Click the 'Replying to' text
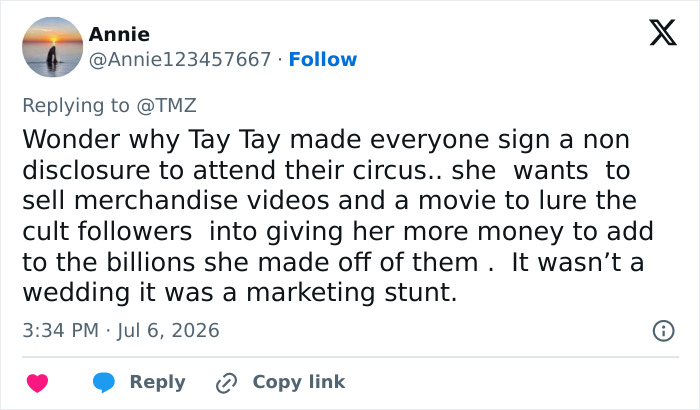Image resolution: width=700 pixels, height=410 pixels. [76, 106]
